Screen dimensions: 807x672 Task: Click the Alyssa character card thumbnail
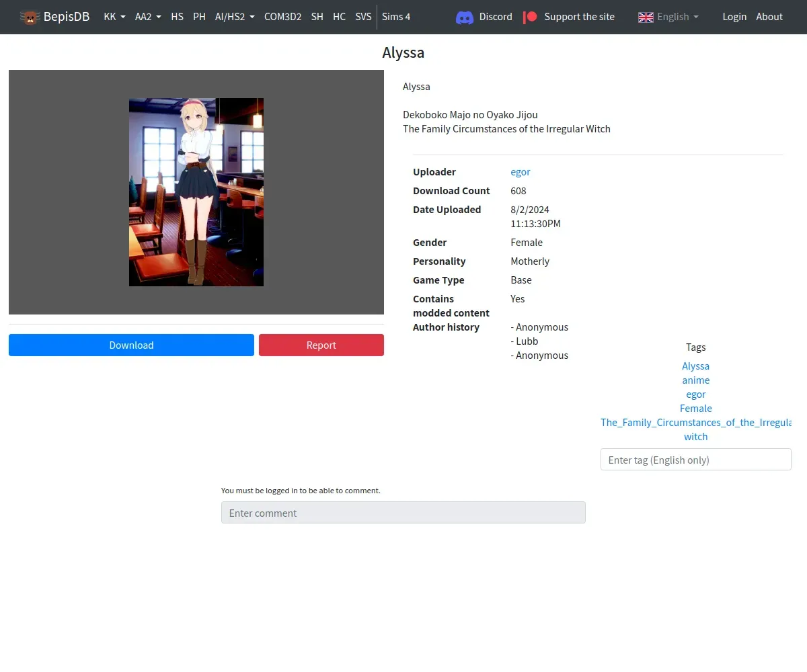point(196,192)
